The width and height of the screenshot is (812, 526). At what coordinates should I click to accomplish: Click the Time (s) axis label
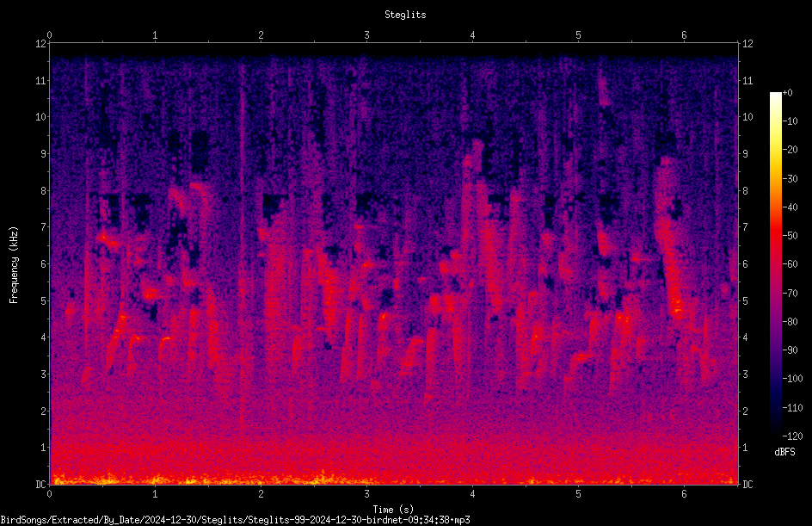393,510
